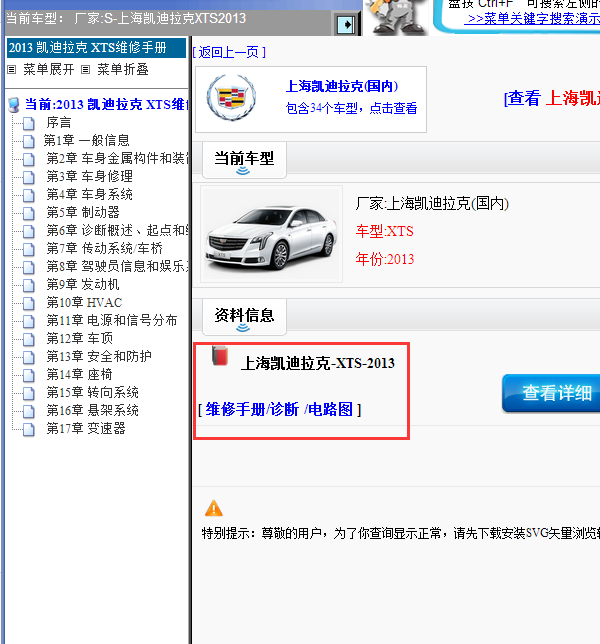Open 第8章 驾驶员信息和娱乐 chapter
The width and height of the screenshot is (600, 644).
pyautogui.click(x=117, y=267)
